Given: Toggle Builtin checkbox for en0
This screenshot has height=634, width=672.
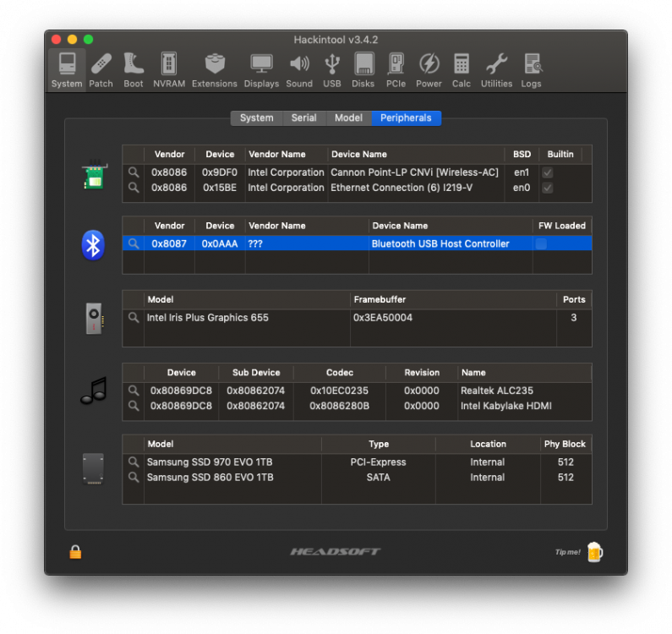Looking at the screenshot, I should point(547,188).
